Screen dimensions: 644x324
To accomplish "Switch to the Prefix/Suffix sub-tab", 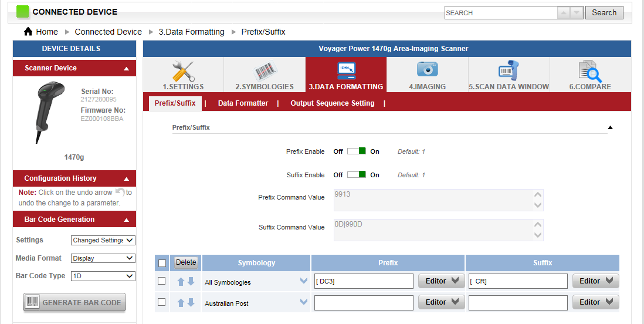I will pos(175,103).
